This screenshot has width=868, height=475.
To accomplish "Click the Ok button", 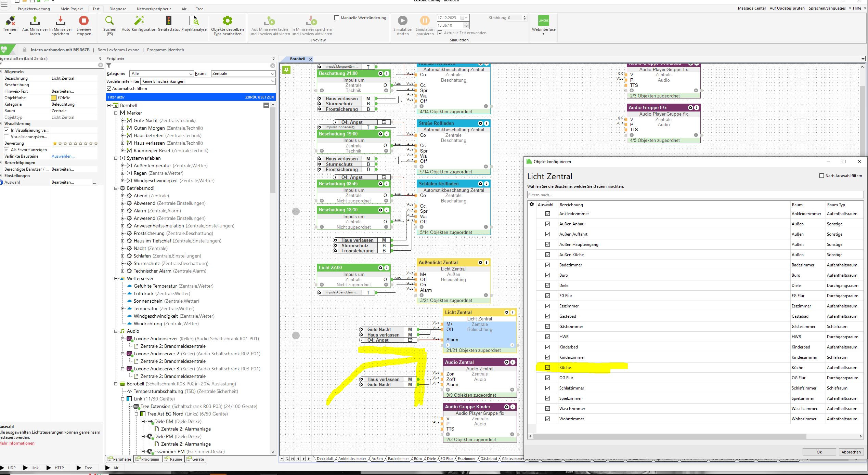I will pyautogui.click(x=819, y=452).
